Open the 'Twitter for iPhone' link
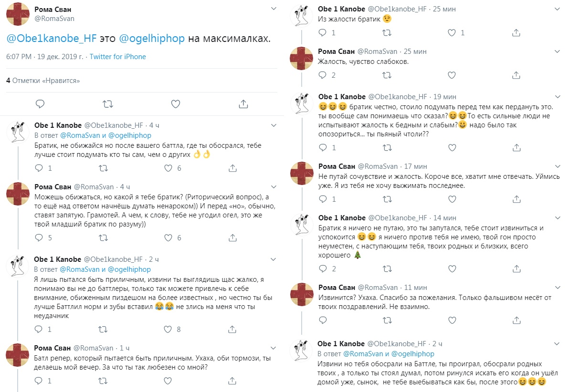 [117, 57]
